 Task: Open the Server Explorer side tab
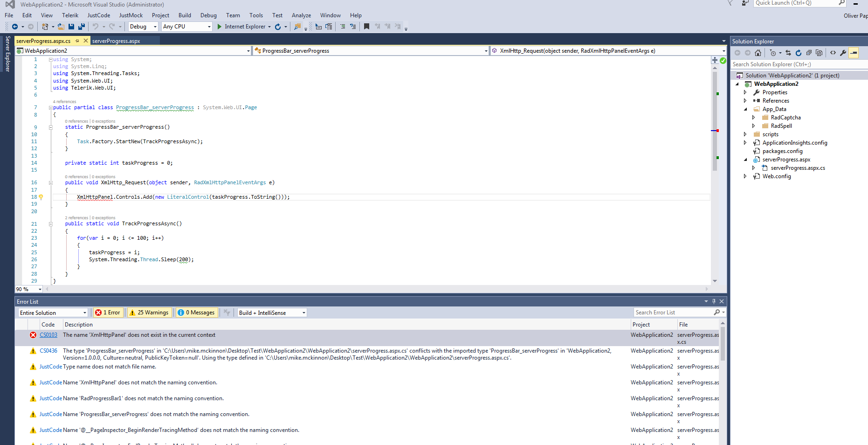(7, 54)
